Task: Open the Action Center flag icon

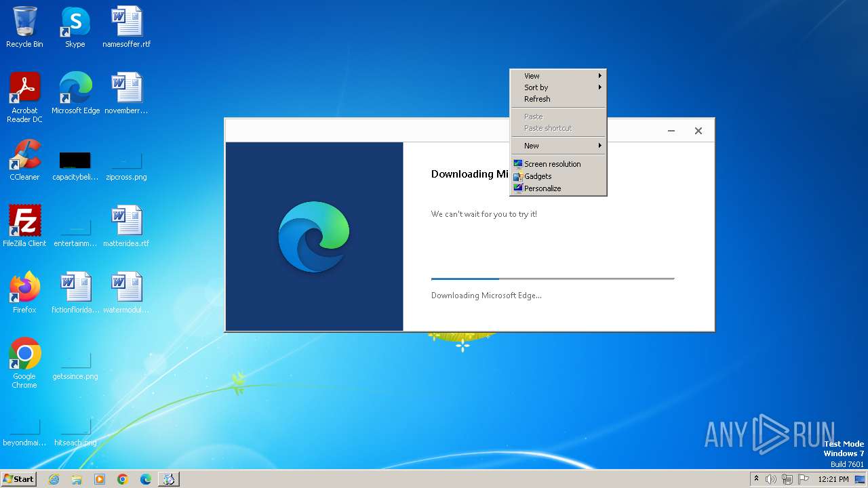Action: click(x=804, y=479)
